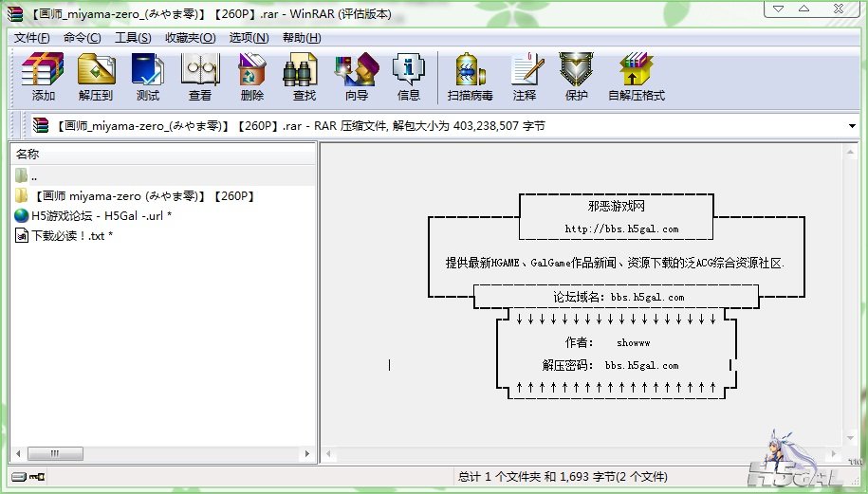Click the 删除 (Delete) toolbar icon
The image size is (868, 494).
252,77
